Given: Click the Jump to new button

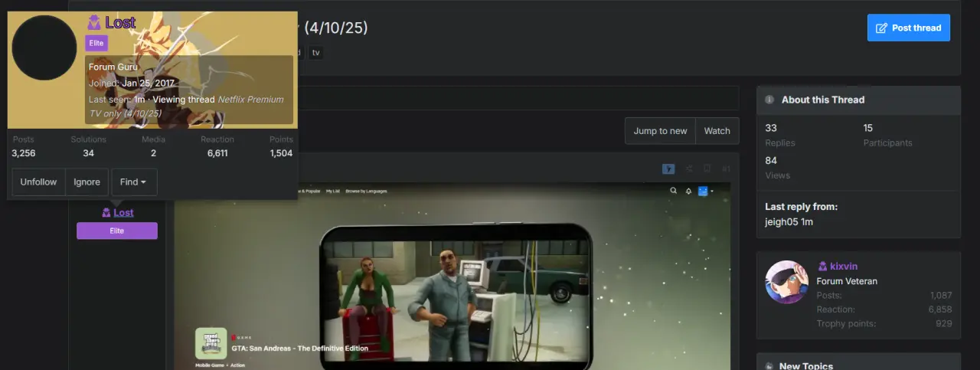Looking at the screenshot, I should [660, 131].
